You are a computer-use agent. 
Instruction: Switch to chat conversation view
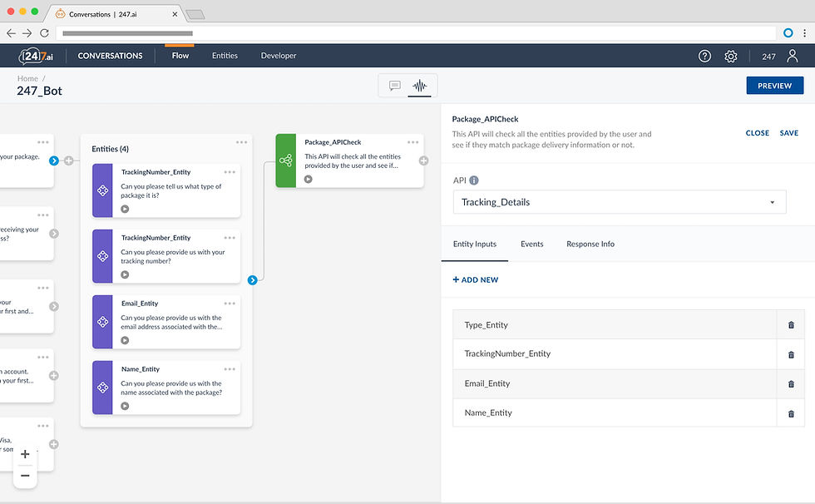pyautogui.click(x=394, y=86)
